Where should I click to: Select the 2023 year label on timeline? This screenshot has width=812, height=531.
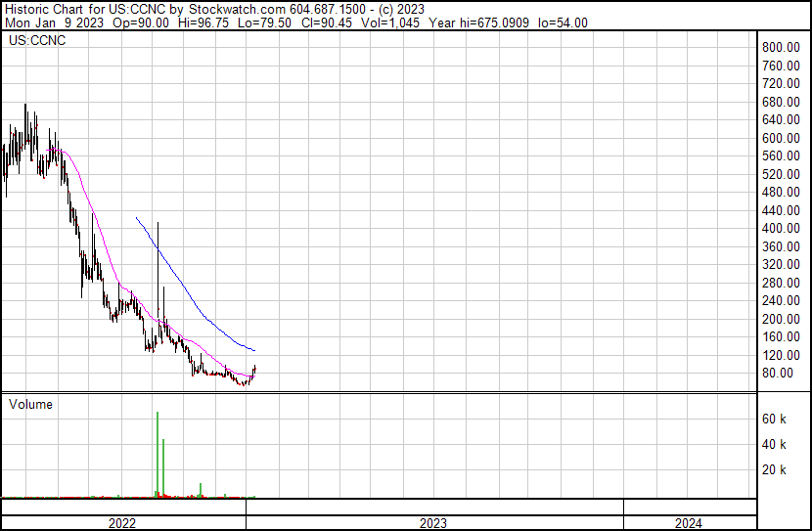pyautogui.click(x=433, y=523)
